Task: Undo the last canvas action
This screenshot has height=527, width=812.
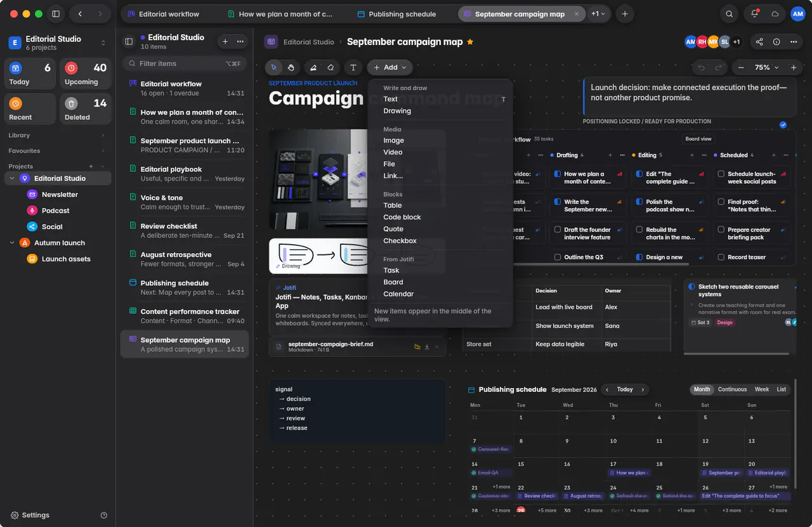Action: click(701, 67)
